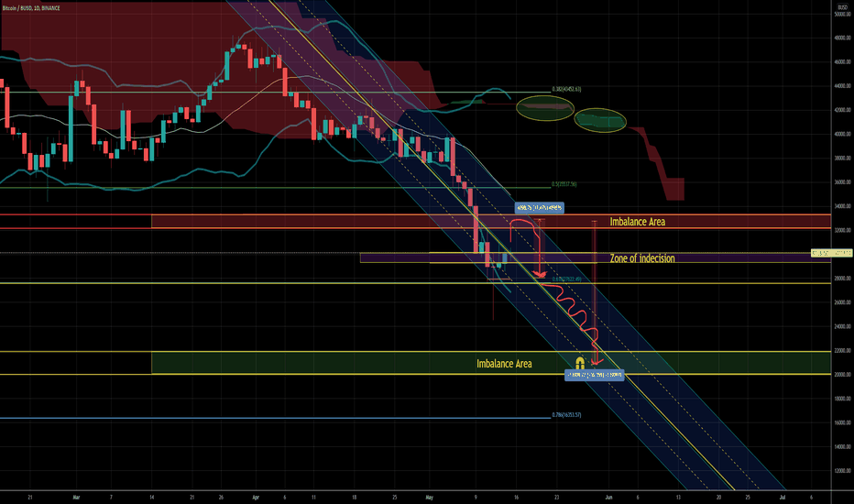Viewport: 854px width, 504px height.
Task: Click the 20 date label on time axis
Action: coord(718,498)
